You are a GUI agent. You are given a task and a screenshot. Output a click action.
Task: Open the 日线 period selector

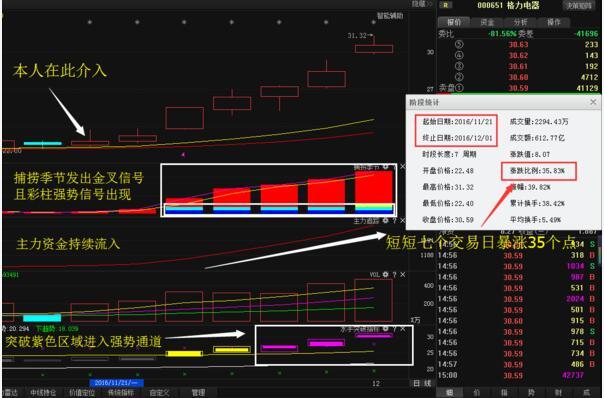click(x=422, y=383)
